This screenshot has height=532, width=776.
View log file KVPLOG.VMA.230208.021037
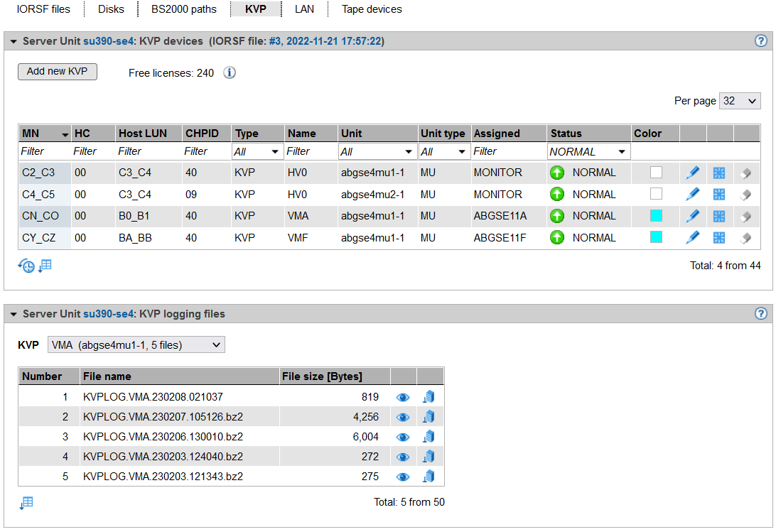point(403,397)
